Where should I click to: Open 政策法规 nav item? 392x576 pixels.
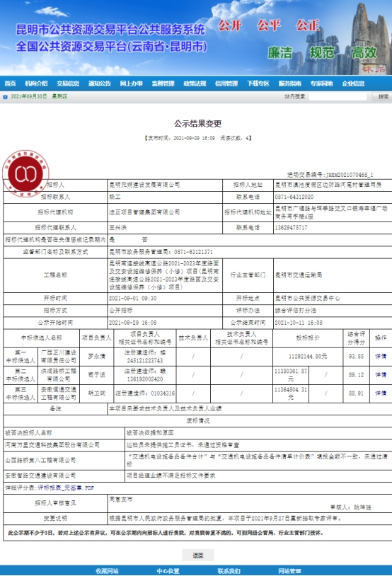tap(195, 83)
